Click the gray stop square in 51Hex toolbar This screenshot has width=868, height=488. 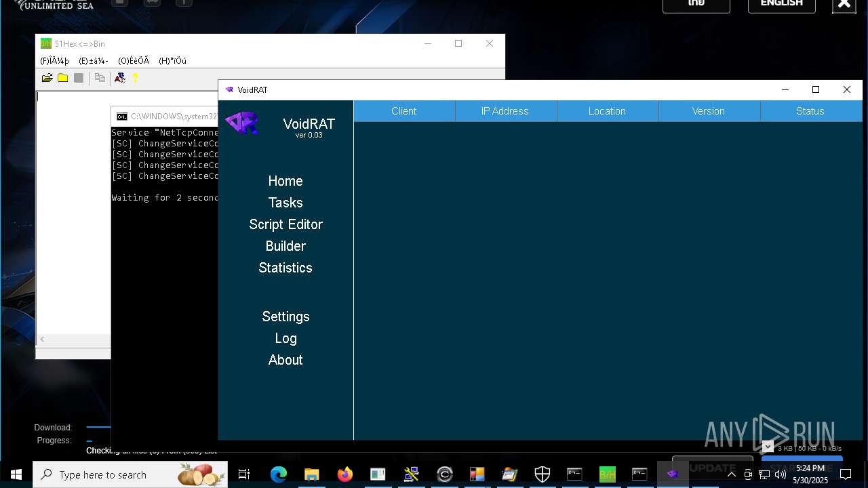click(x=79, y=78)
